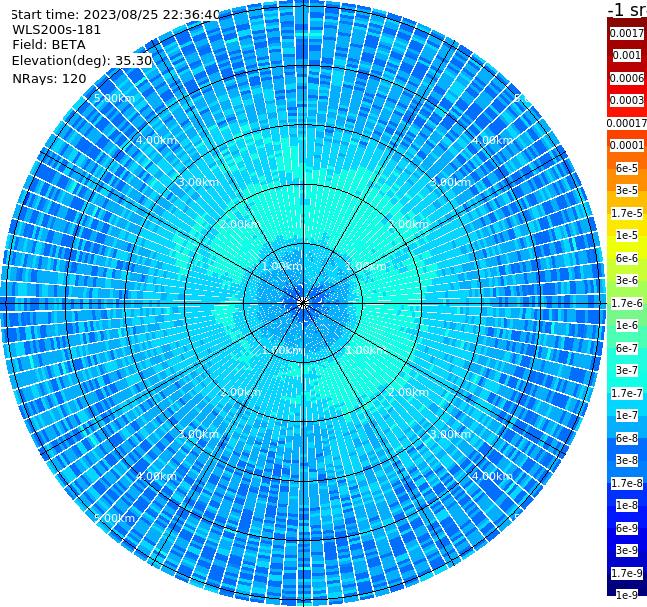The height and width of the screenshot is (607, 647).
Task: Select the 6e-5 colorbar tick label
Action: 627,168
